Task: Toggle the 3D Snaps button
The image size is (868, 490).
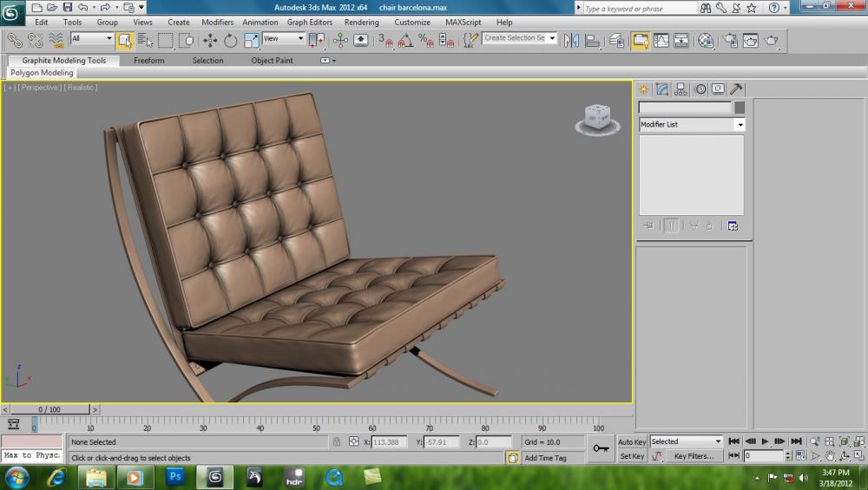Action: pos(385,41)
